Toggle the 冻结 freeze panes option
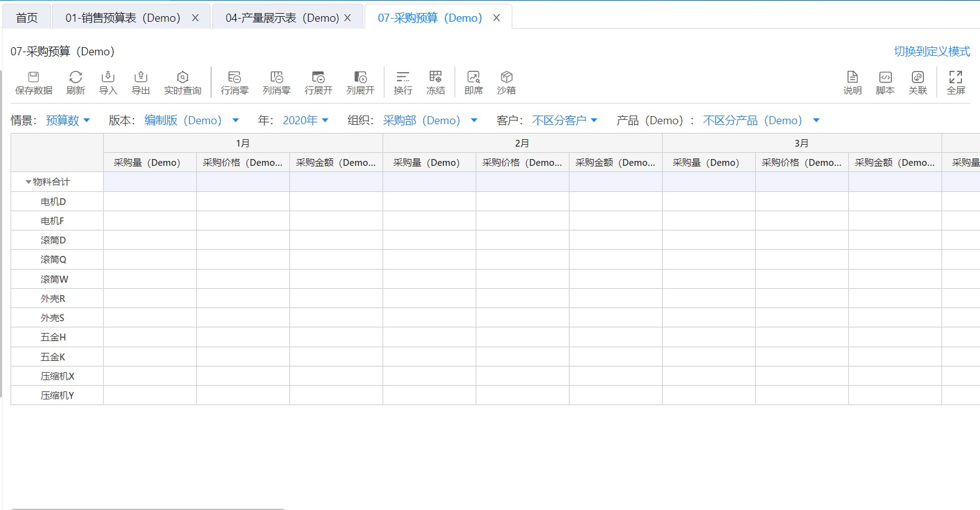Image resolution: width=980 pixels, height=510 pixels. coord(435,77)
